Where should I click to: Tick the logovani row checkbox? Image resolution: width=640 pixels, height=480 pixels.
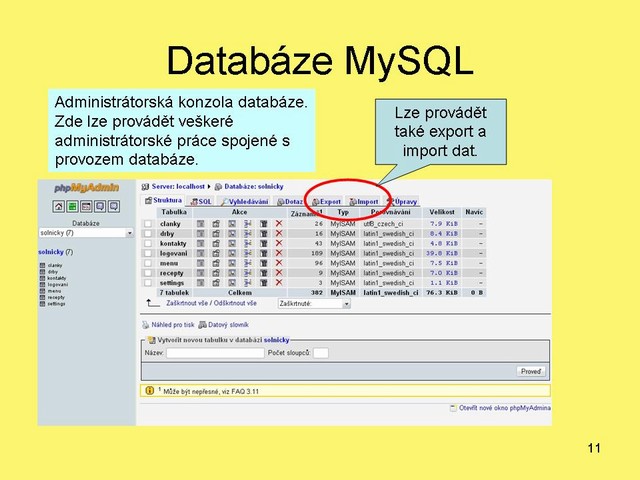click(148, 253)
